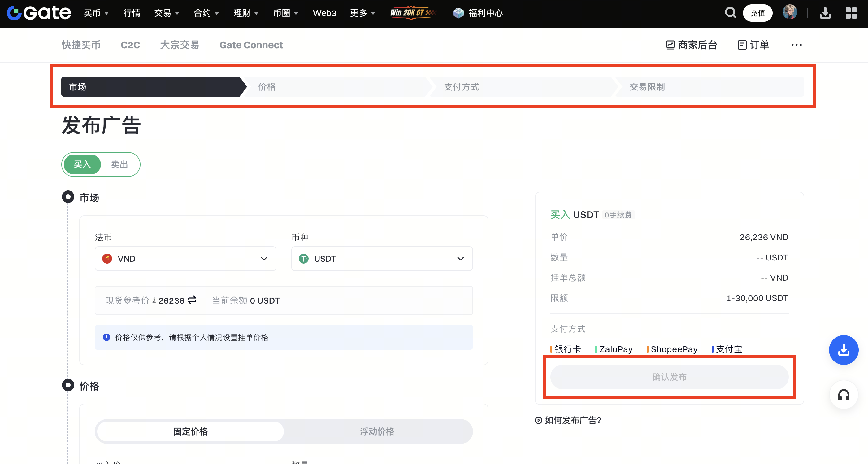Open the grid apps menu icon
Screen dimensions: 868x464
(851, 13)
